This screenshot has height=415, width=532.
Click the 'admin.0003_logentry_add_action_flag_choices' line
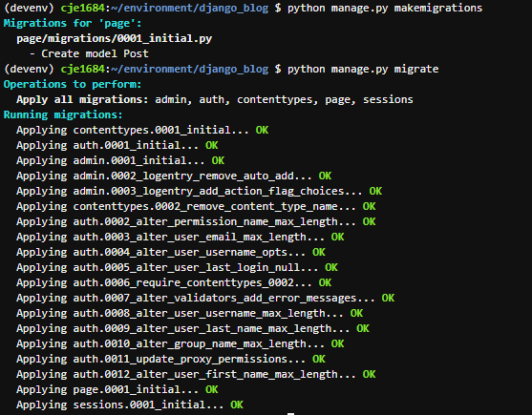point(200,191)
